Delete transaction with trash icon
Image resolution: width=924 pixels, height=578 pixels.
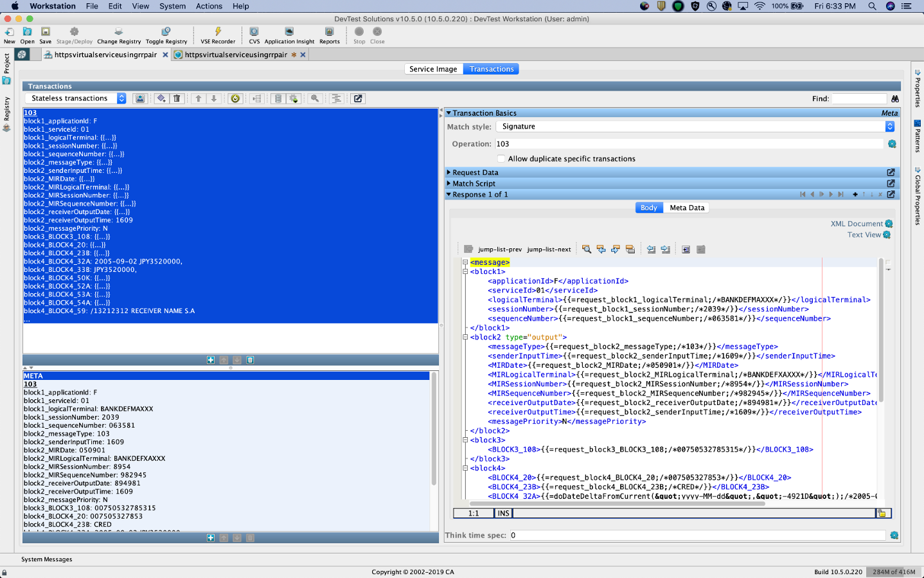(177, 98)
